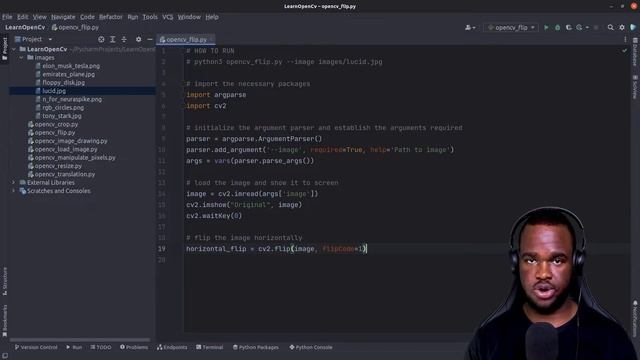Expand Scratches and Consoles node
The image size is (640, 360).
point(13,191)
